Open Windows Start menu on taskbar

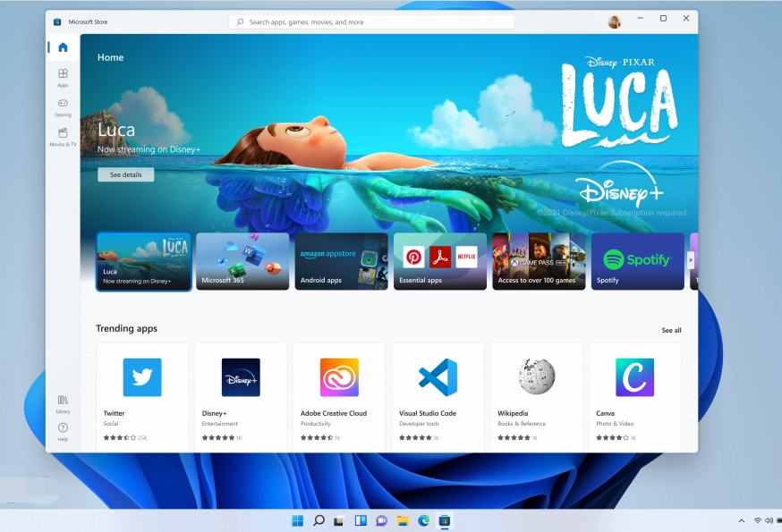click(x=297, y=521)
